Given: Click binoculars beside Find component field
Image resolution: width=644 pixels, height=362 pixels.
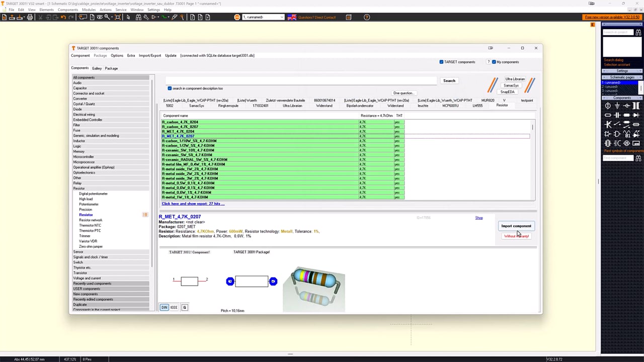Looking at the screenshot, I should pos(638,158).
